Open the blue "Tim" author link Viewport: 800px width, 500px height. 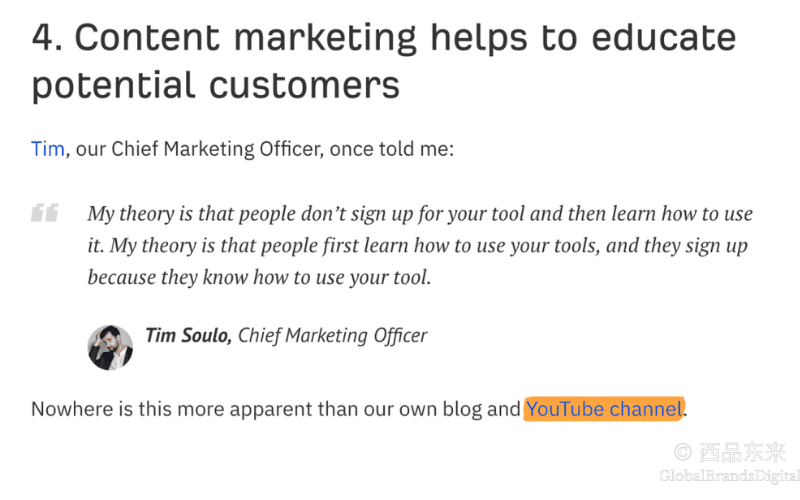point(48,149)
